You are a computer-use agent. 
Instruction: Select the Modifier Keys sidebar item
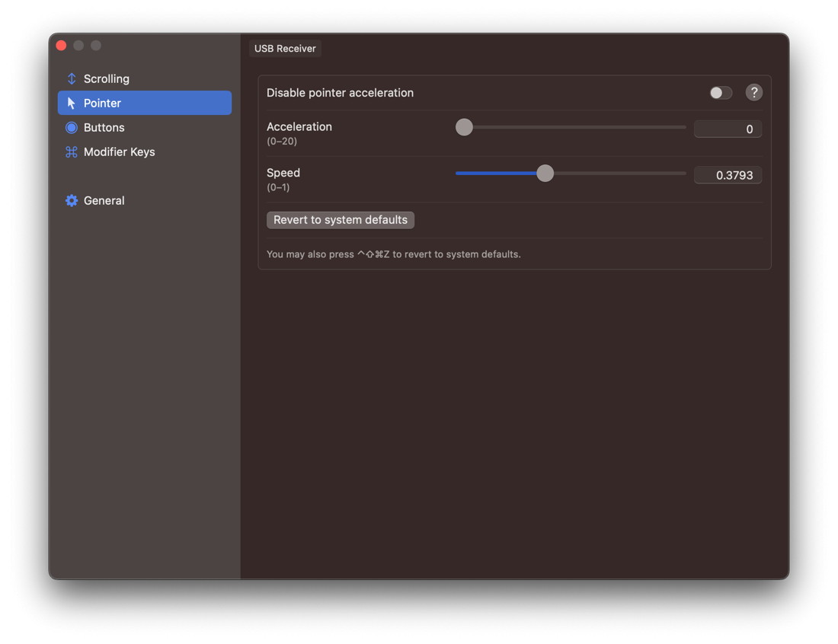pos(119,152)
